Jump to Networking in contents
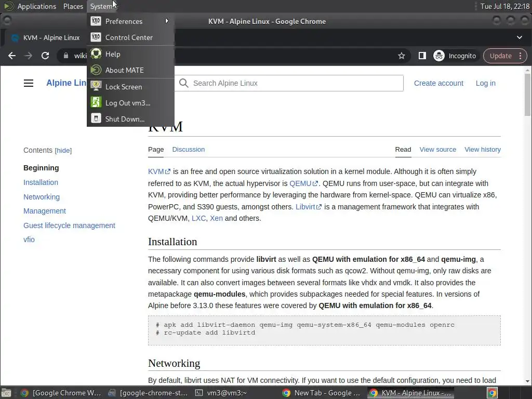Screen dimensions: 532x399 click(x=42, y=197)
